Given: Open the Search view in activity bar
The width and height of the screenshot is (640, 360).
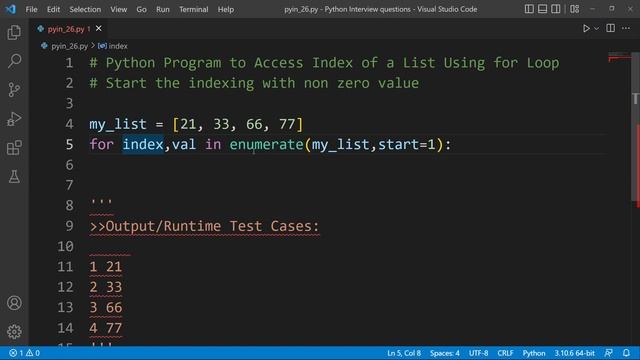Looking at the screenshot, I should [x=14, y=61].
